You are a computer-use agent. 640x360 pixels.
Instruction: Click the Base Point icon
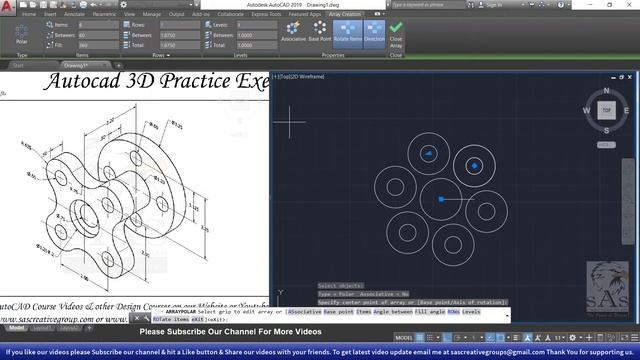click(320, 32)
